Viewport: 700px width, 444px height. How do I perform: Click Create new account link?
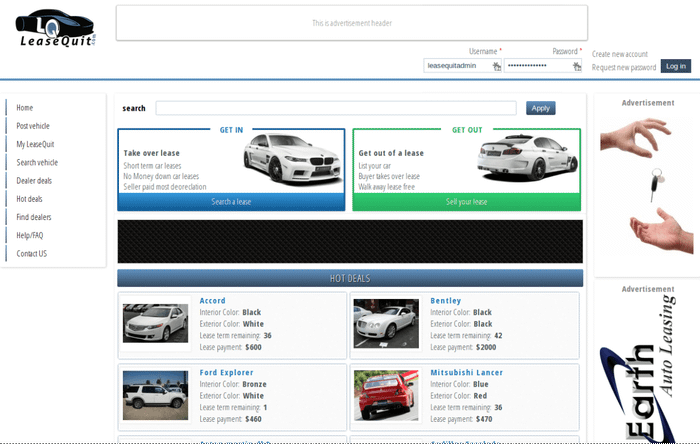620,54
